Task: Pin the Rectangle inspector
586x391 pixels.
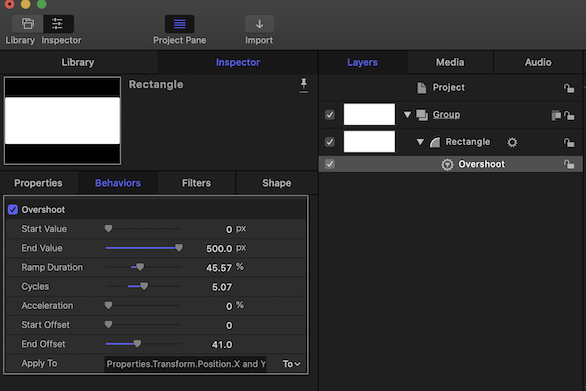Action: (303, 86)
